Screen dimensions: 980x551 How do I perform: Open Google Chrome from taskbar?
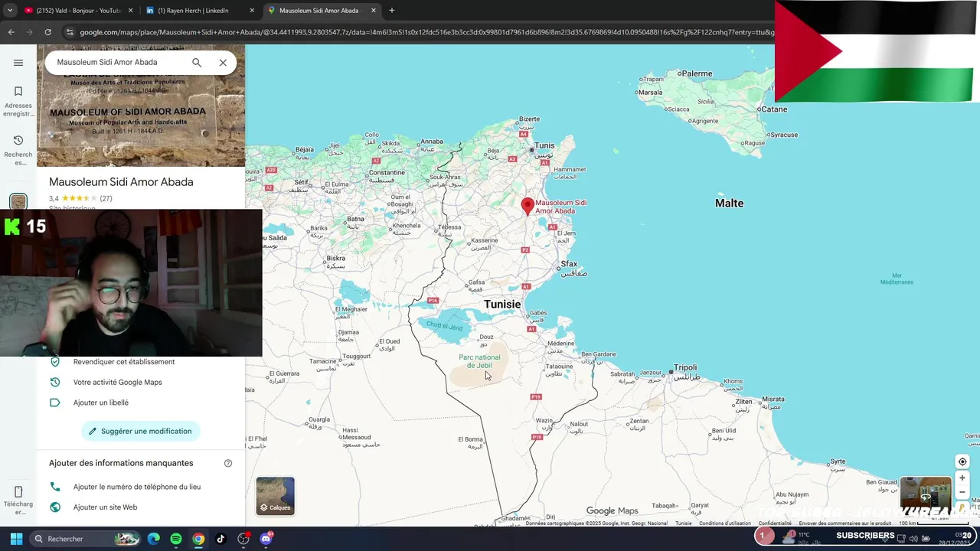point(198,539)
